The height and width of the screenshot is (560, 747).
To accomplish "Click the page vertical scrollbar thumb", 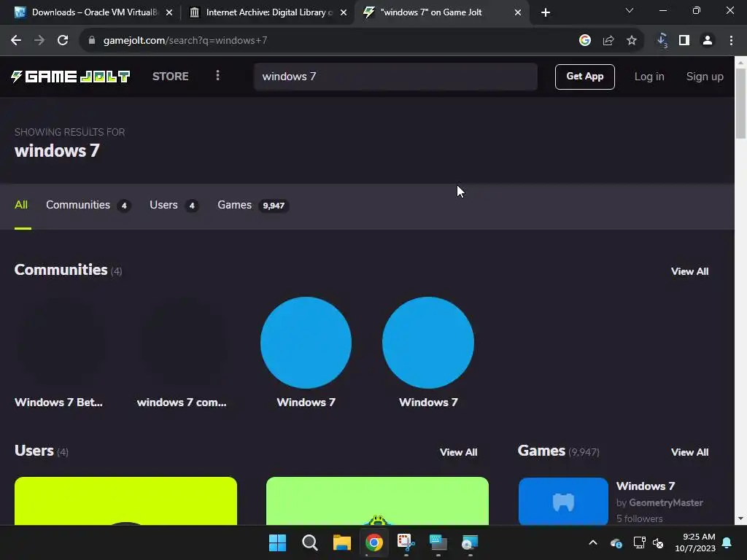I will pos(741,104).
